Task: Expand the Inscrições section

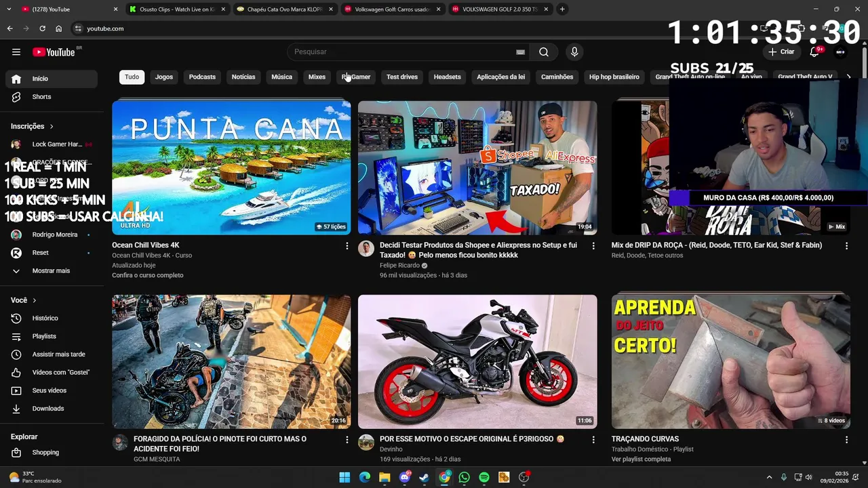Action: [32, 126]
